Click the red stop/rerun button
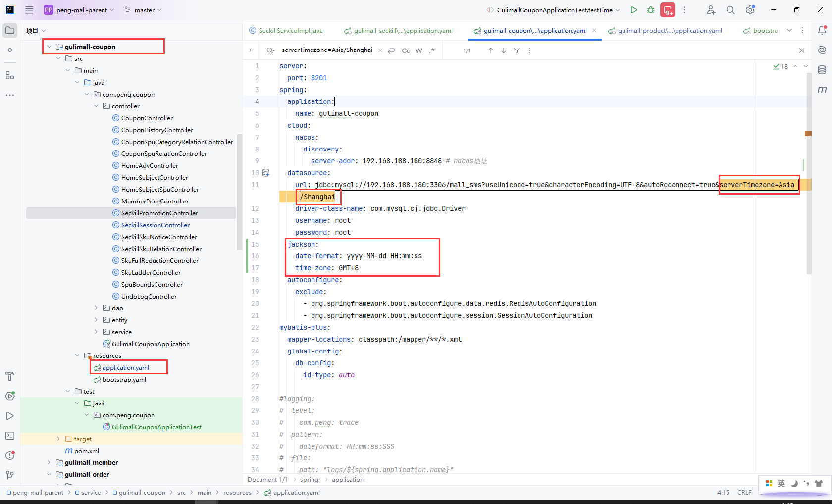Screen dimensions: 832x504 [668, 10]
